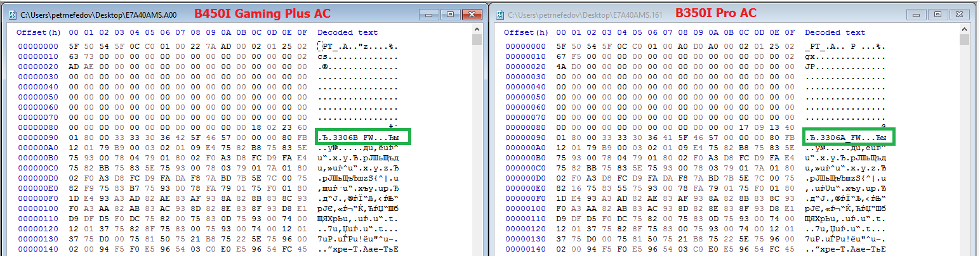Click decoded text 'gx..............' in 161 window
The height and width of the screenshot is (256, 980).
tap(845, 56)
